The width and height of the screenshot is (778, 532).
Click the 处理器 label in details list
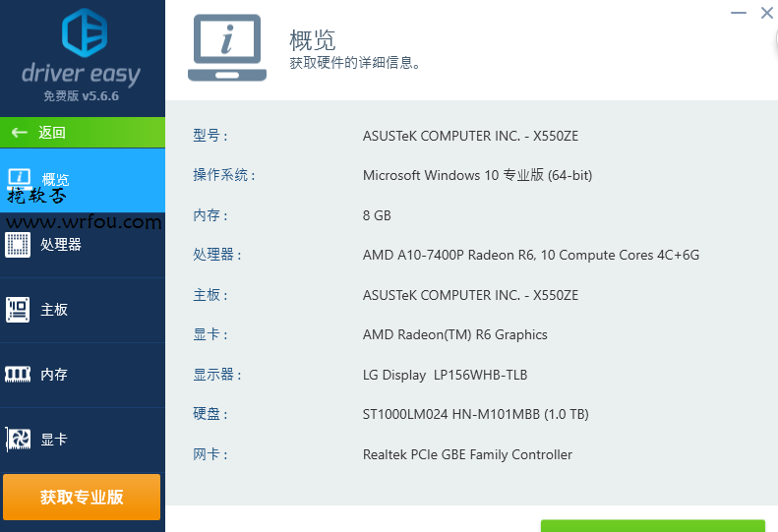coord(217,255)
